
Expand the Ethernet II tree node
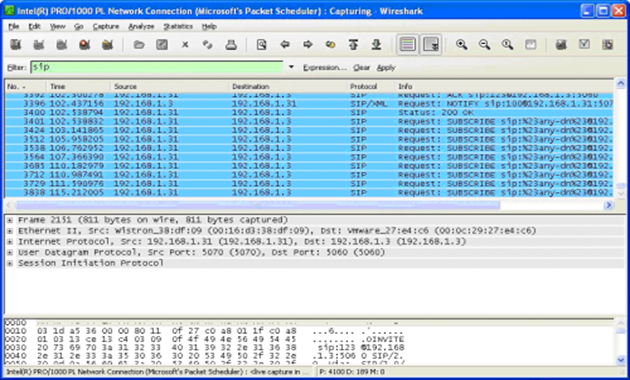10,231
